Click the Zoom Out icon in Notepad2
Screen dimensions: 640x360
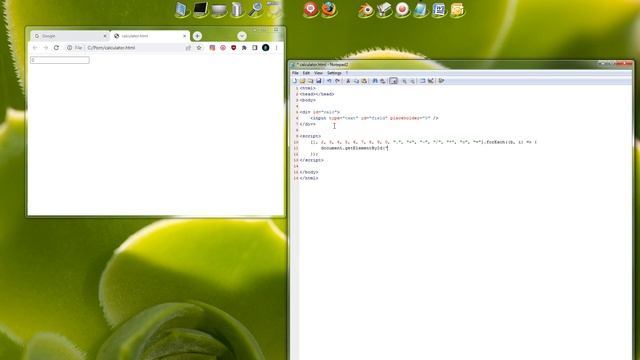tap(412, 81)
